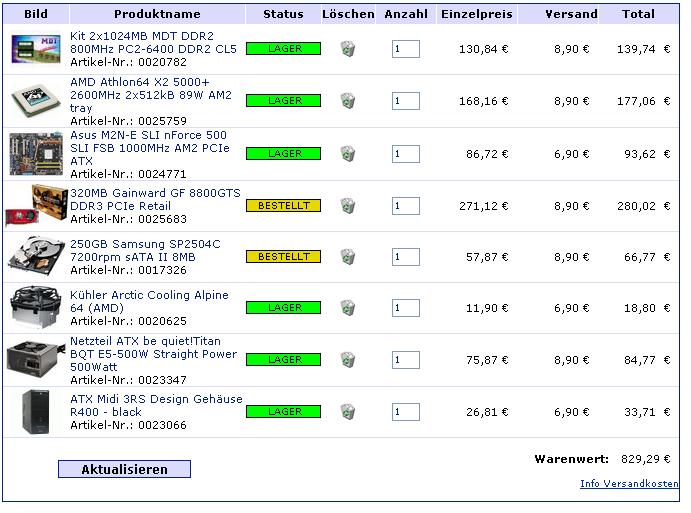Screen dimensions: 691x513
Task: Open AMD Athlon64 X2 5000+ product page
Action: (x=151, y=95)
